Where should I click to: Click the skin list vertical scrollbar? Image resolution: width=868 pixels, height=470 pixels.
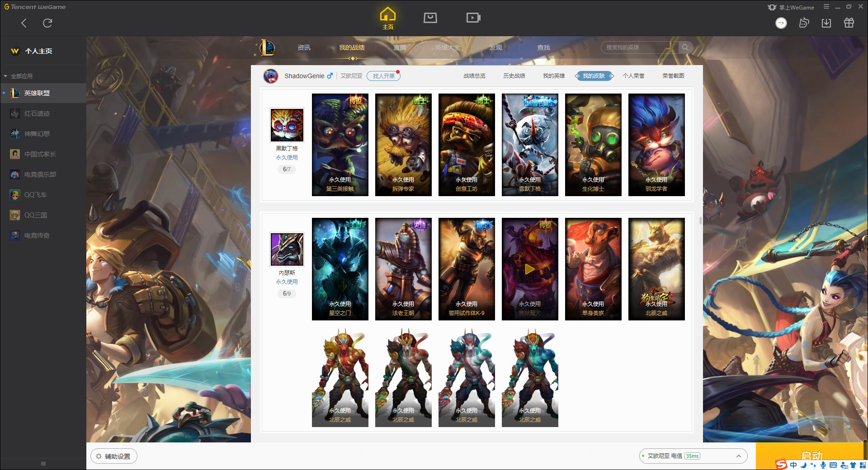[700, 221]
